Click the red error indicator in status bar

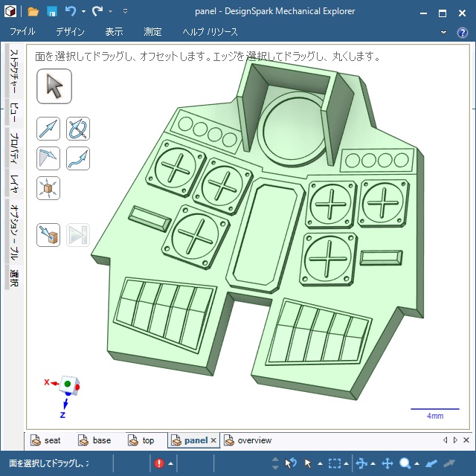pyautogui.click(x=159, y=463)
